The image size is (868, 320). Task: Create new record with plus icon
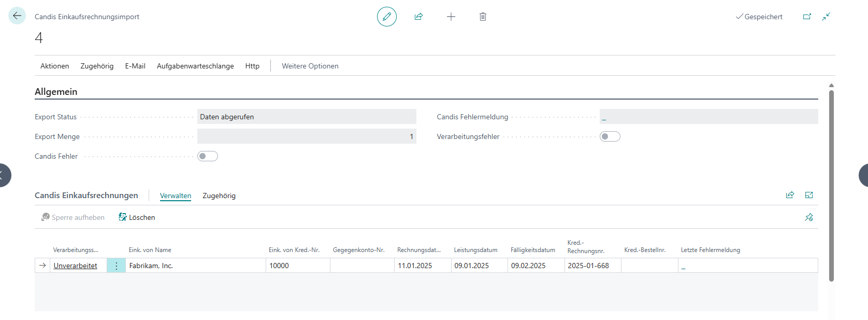pos(451,17)
